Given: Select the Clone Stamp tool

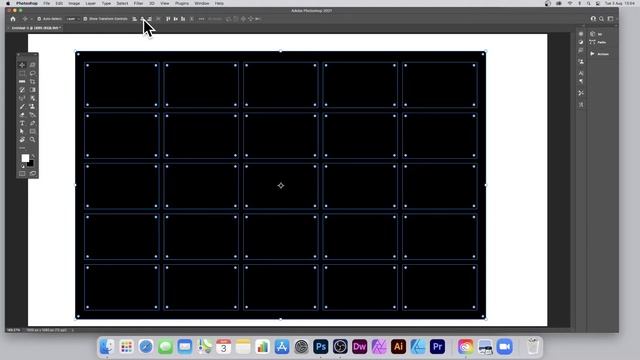Looking at the screenshot, I should coord(32,107).
